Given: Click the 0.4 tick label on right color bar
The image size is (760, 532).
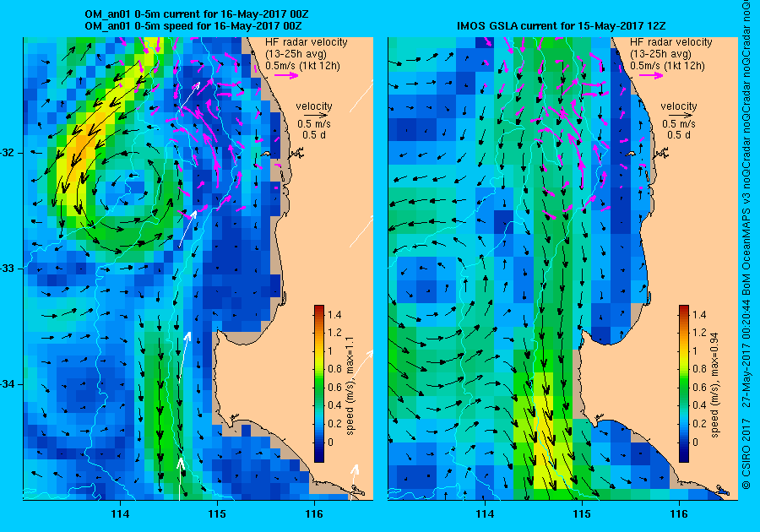Looking at the screenshot, I should click(x=699, y=405).
